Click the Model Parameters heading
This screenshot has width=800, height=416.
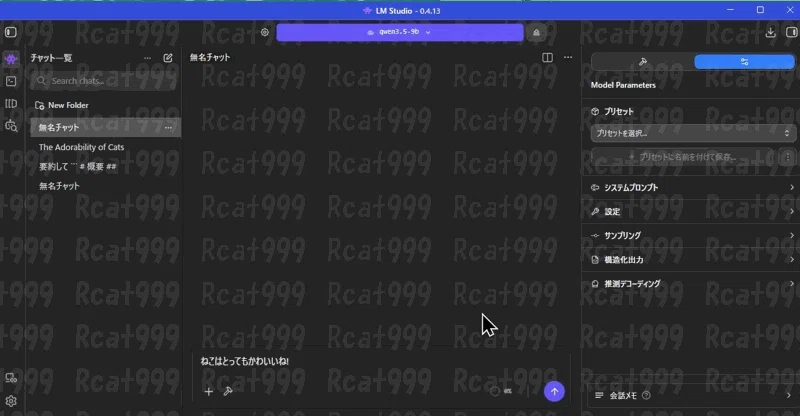tap(623, 85)
